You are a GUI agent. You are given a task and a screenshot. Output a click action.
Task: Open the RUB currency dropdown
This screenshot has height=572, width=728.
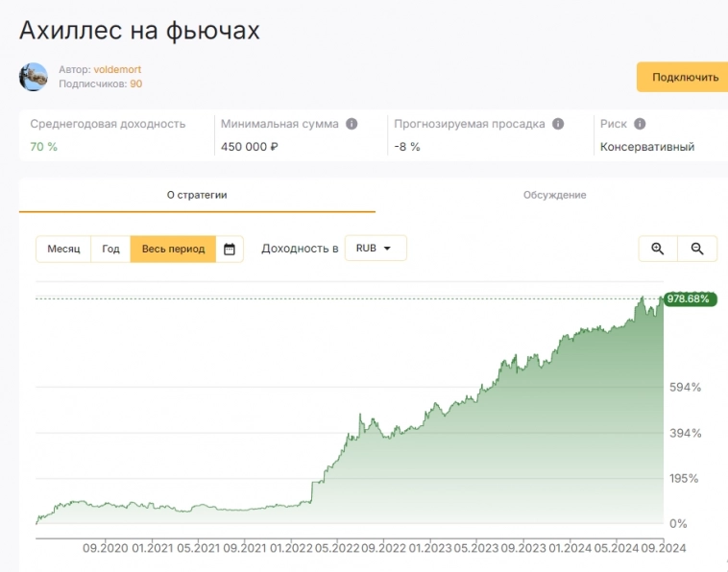[375, 249]
